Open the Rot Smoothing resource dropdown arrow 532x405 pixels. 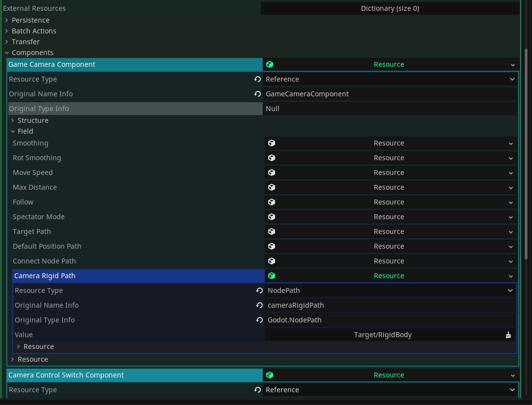[510, 158]
